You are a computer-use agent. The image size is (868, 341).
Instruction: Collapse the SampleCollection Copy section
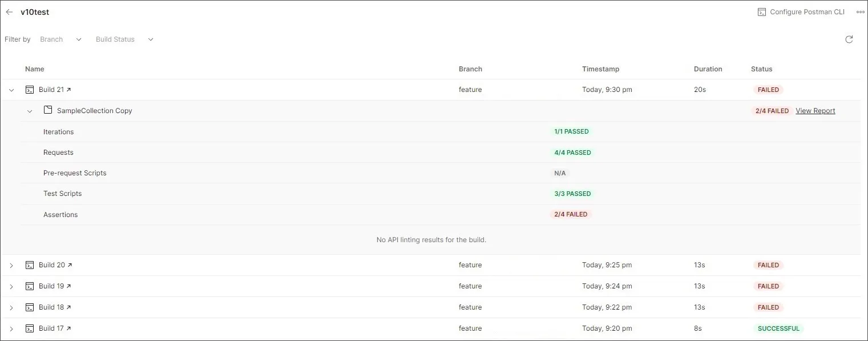30,111
